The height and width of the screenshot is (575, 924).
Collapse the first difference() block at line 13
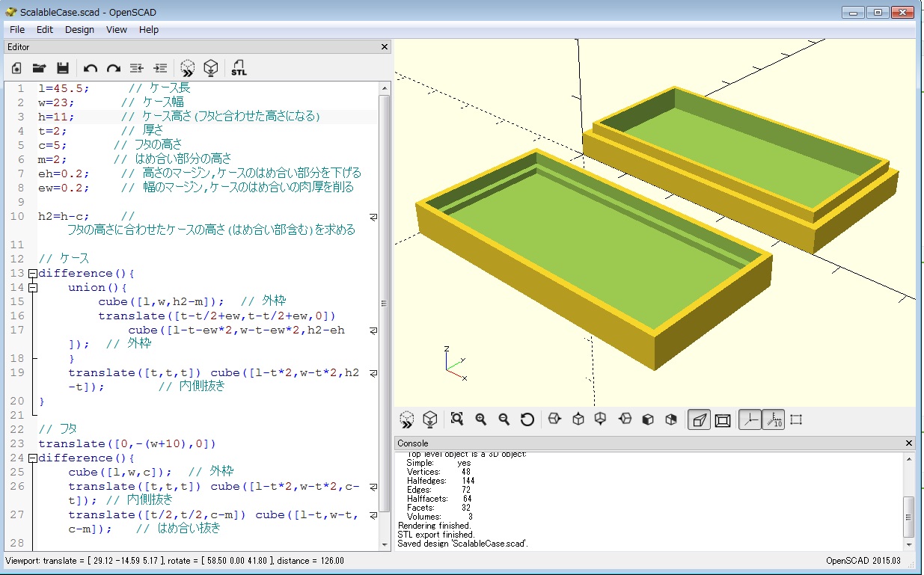(x=33, y=274)
